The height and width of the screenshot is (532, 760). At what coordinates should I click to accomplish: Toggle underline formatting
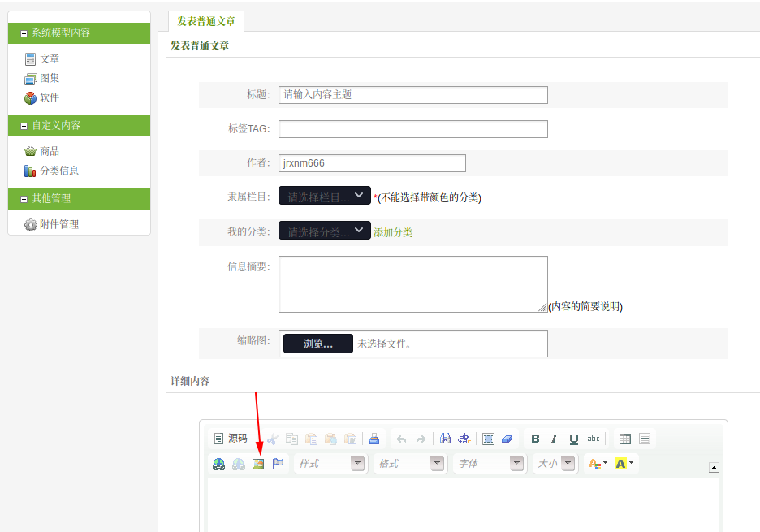pyautogui.click(x=574, y=439)
